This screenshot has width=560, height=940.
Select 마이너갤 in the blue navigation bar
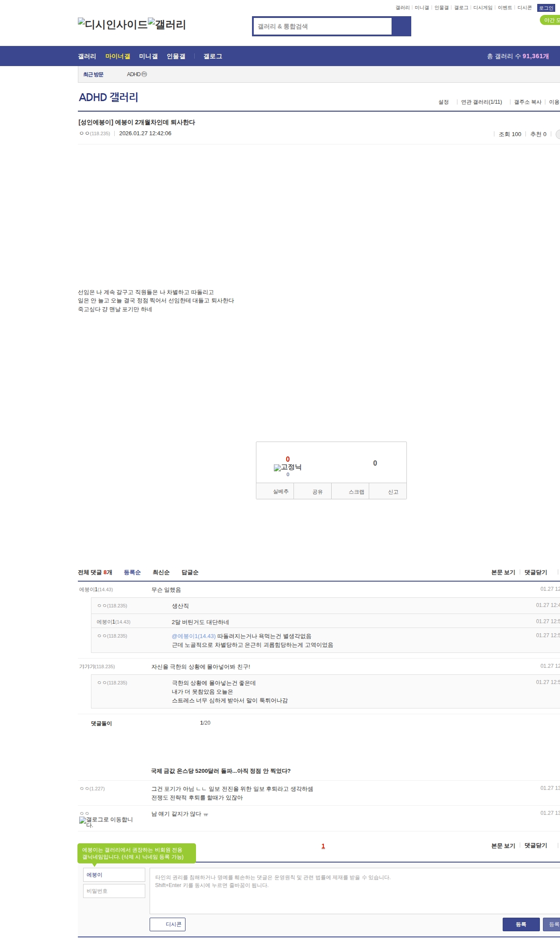pyautogui.click(x=118, y=56)
